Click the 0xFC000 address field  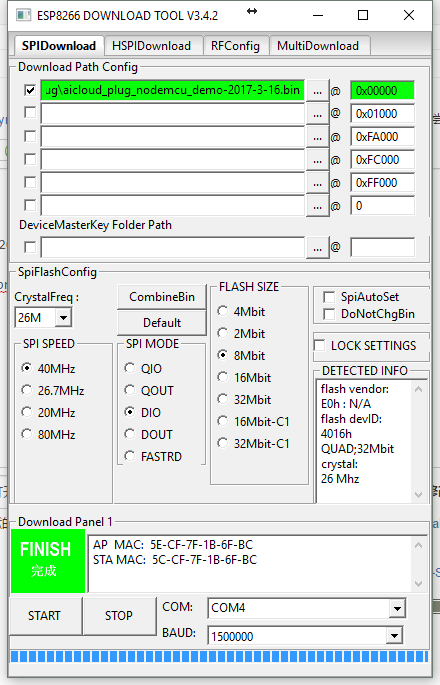(x=382, y=159)
